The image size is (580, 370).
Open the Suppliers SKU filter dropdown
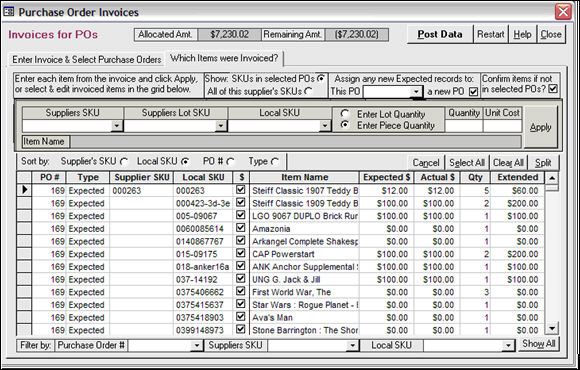click(x=353, y=346)
